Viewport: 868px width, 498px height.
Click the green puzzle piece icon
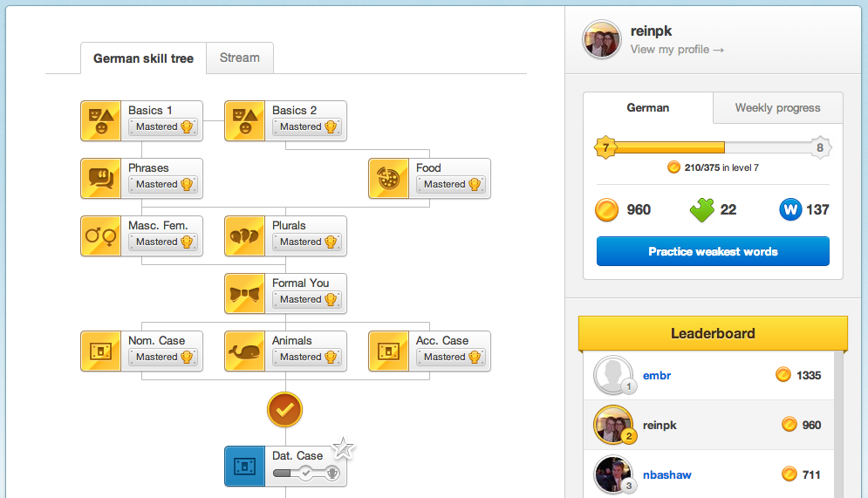tap(702, 209)
